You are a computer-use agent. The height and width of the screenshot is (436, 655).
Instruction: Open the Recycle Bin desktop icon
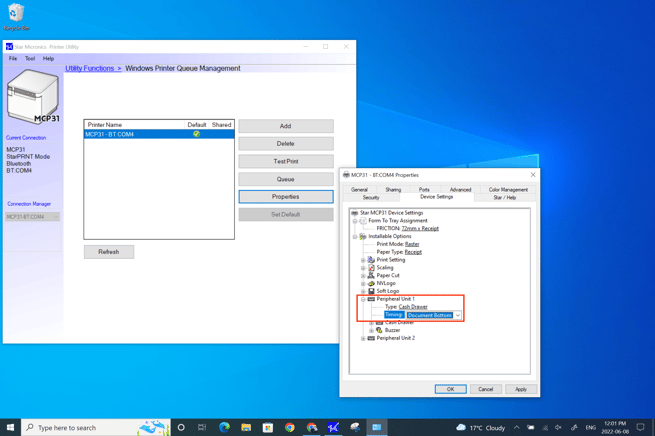[16, 17]
